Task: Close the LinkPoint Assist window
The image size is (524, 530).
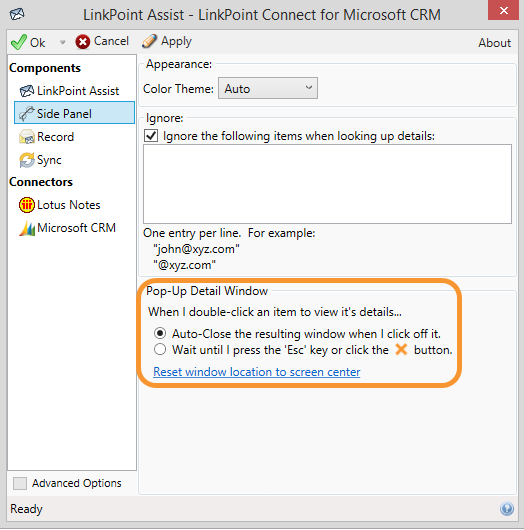Action: (x=503, y=10)
